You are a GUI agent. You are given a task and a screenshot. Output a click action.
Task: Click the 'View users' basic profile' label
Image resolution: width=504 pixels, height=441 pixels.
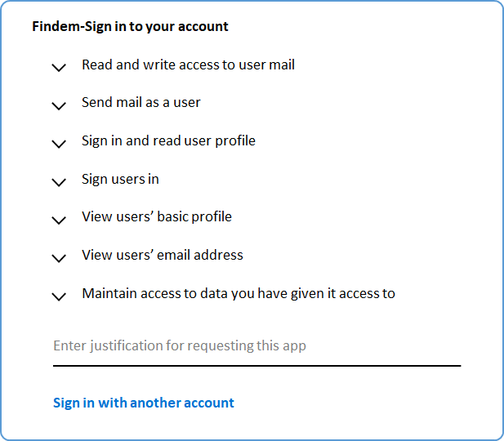point(157,216)
